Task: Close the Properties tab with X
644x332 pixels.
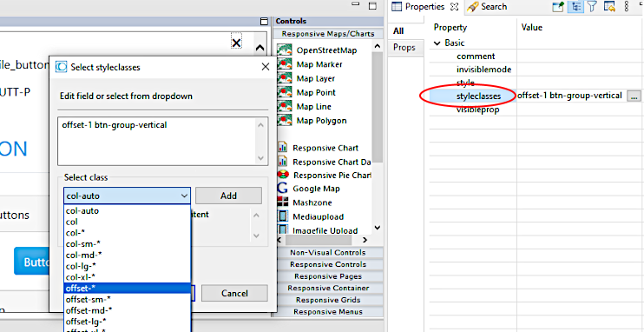Action: pos(454,7)
